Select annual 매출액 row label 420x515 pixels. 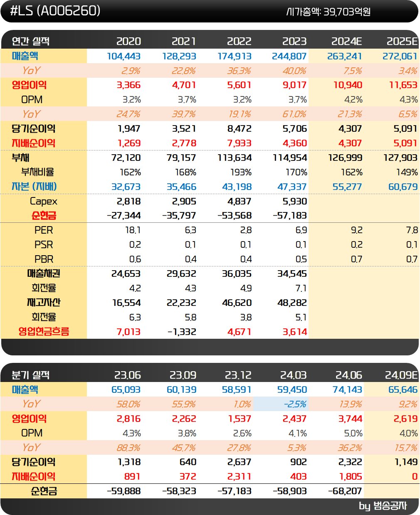(25, 56)
